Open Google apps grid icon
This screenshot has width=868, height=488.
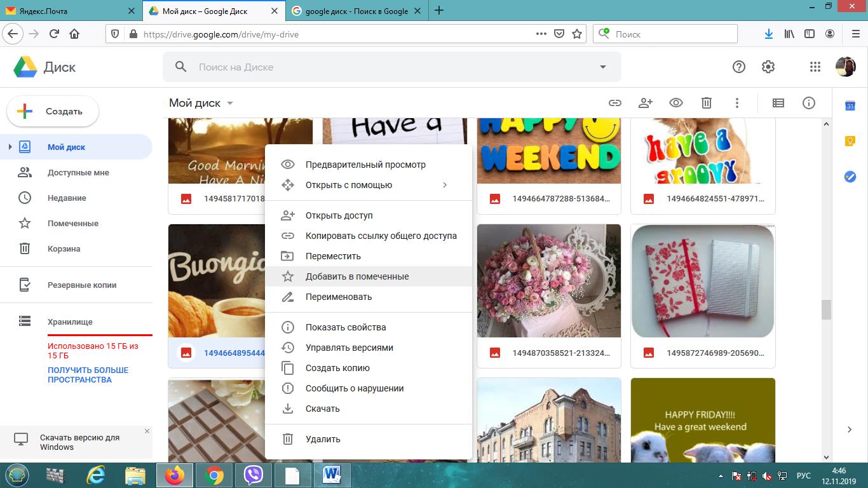[x=815, y=67]
